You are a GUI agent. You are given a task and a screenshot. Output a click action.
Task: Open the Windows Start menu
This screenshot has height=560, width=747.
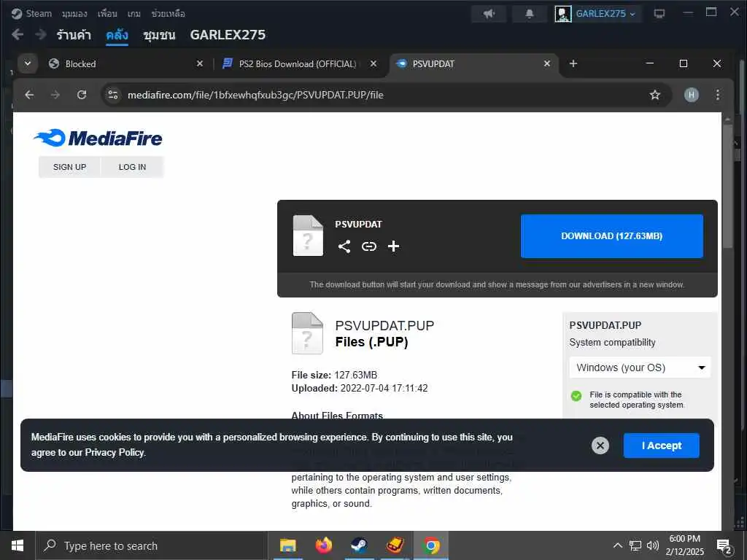pyautogui.click(x=18, y=545)
